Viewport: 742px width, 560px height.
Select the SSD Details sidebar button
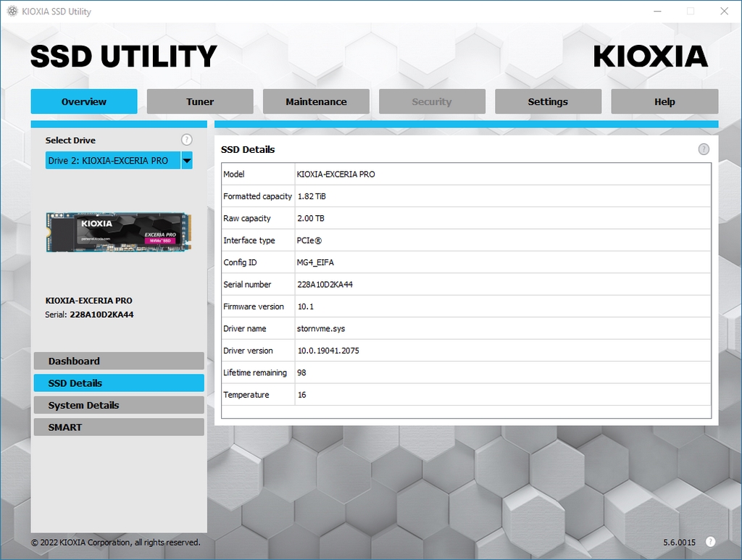click(119, 383)
